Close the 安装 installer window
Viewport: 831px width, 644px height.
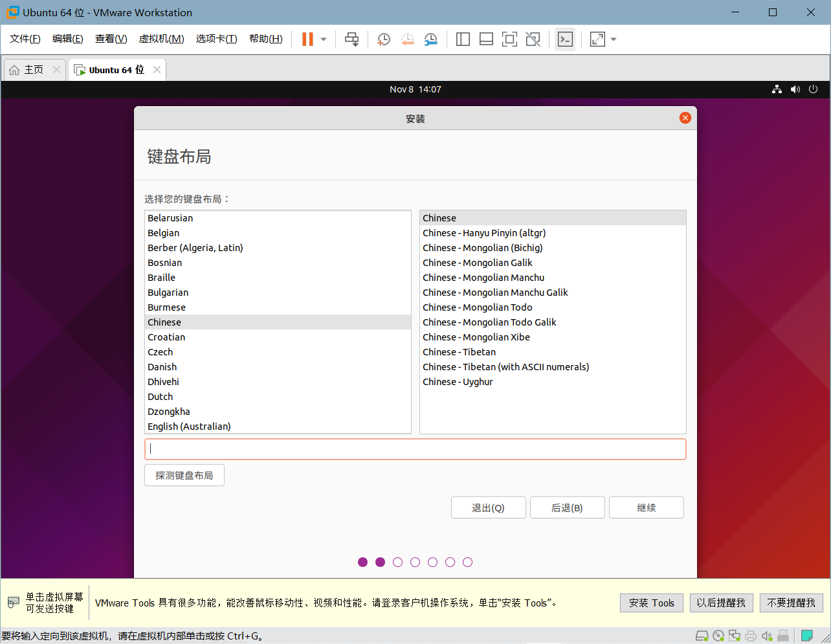685,118
